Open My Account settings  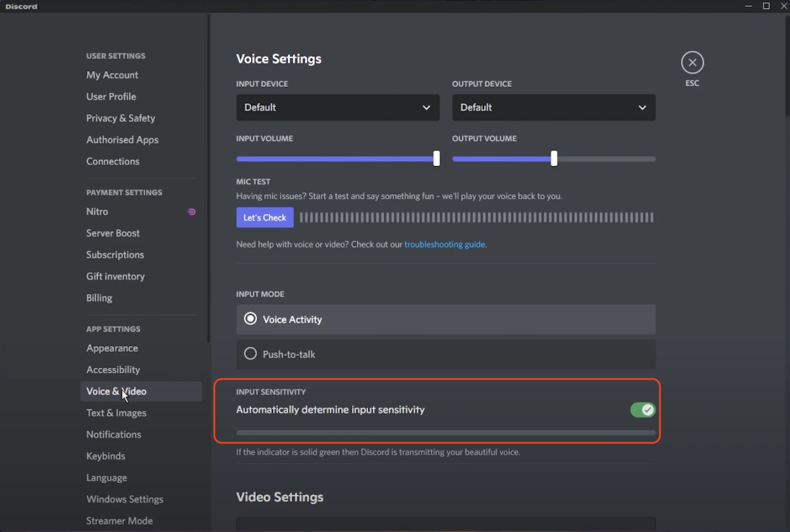click(112, 75)
